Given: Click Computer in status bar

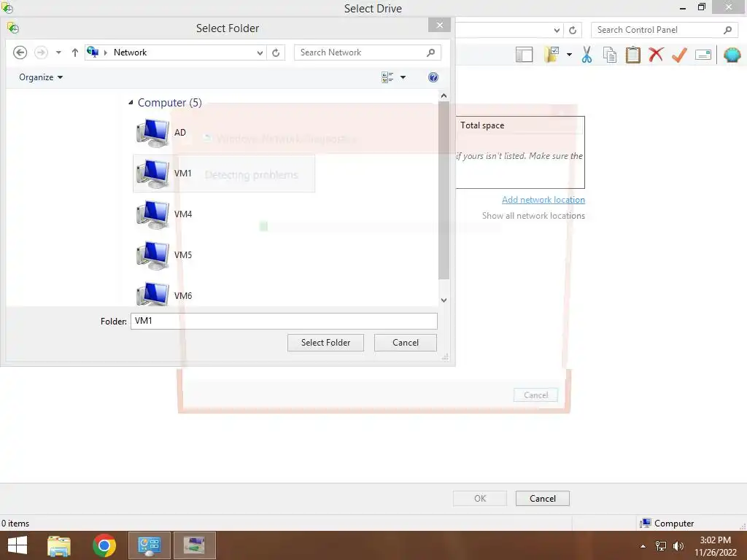Looking at the screenshot, I should tap(667, 524).
